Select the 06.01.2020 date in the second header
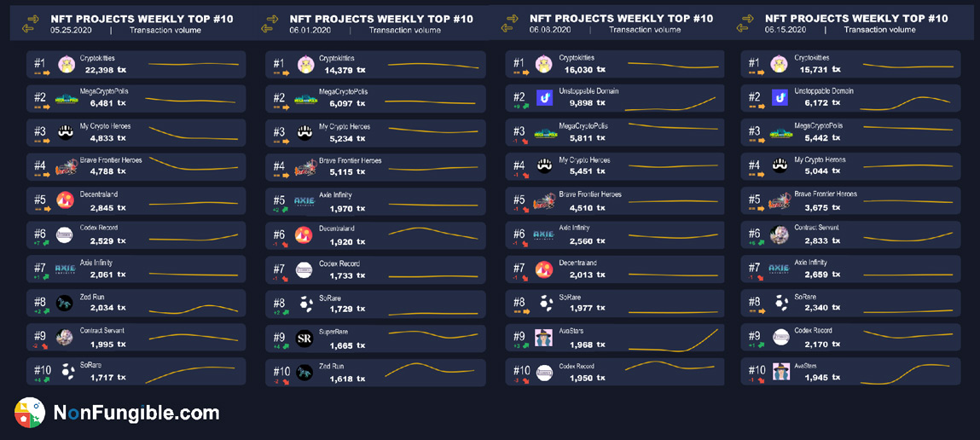The width and height of the screenshot is (980, 440). pyautogui.click(x=310, y=30)
